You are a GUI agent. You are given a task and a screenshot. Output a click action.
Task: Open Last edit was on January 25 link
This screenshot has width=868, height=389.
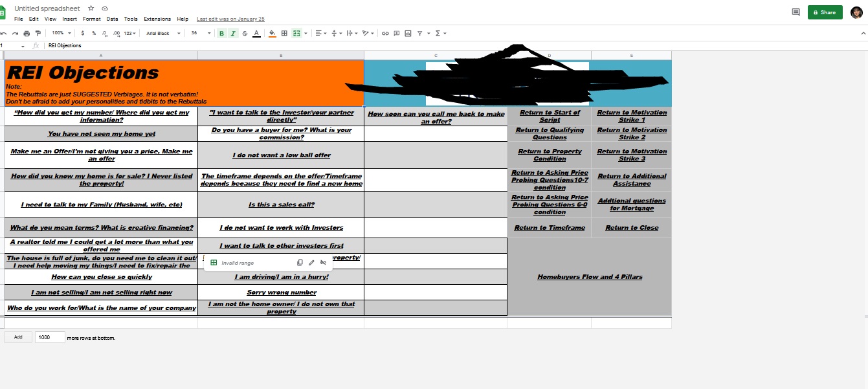[x=230, y=19]
